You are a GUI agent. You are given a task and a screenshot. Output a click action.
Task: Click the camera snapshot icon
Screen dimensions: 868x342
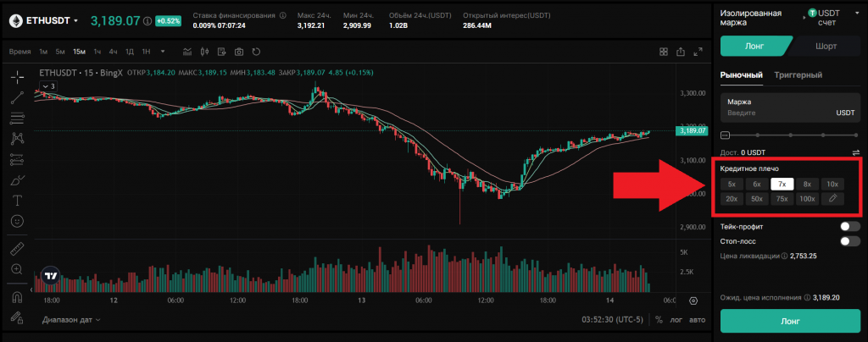coord(240,52)
